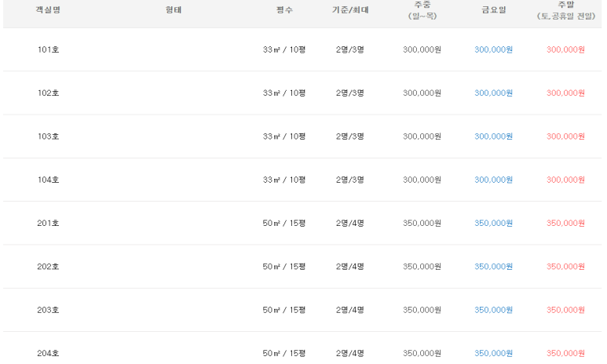Click the red weekend price for 203호

tap(565, 310)
